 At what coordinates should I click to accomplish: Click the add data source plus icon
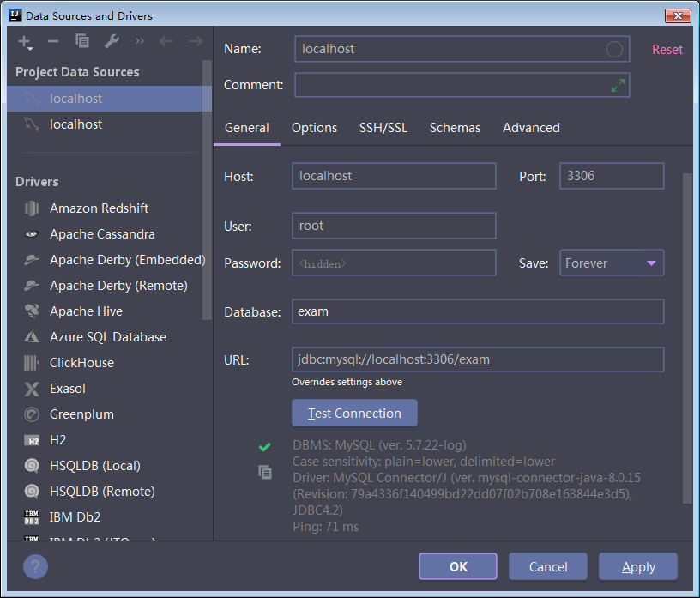point(25,42)
